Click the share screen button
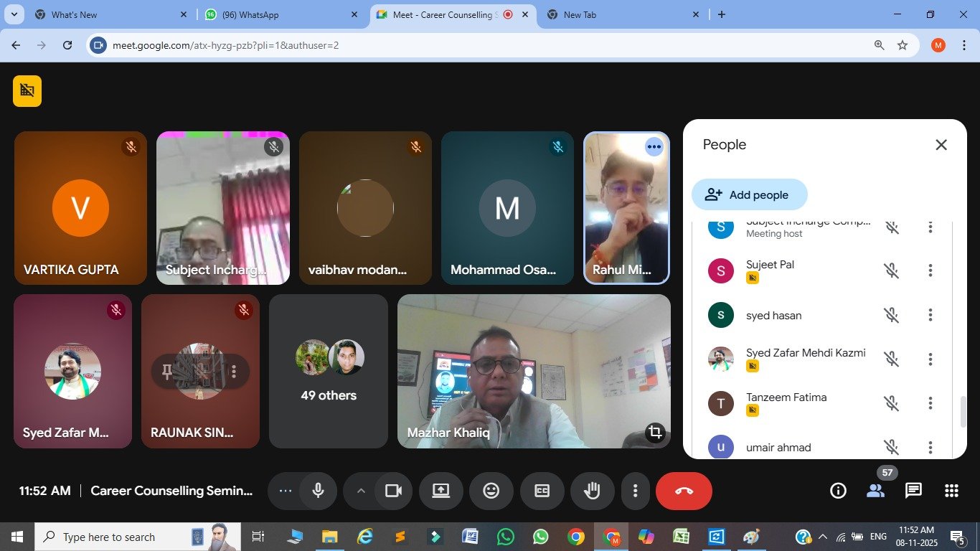Screen dimensions: 980x551 (x=440, y=491)
